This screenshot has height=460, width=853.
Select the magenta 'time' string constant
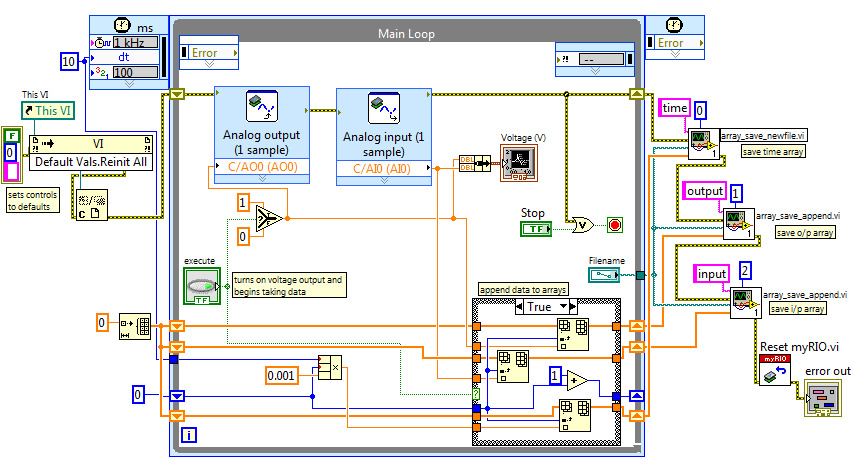[x=675, y=108]
